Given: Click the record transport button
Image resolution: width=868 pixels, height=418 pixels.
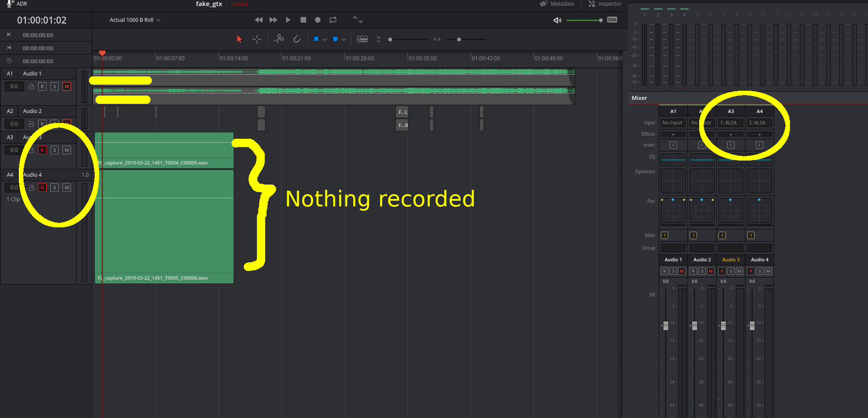Looking at the screenshot, I should [x=318, y=20].
